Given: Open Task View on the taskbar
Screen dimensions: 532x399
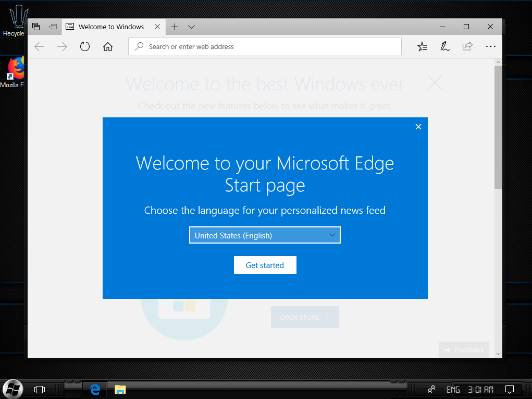Looking at the screenshot, I should [40, 390].
